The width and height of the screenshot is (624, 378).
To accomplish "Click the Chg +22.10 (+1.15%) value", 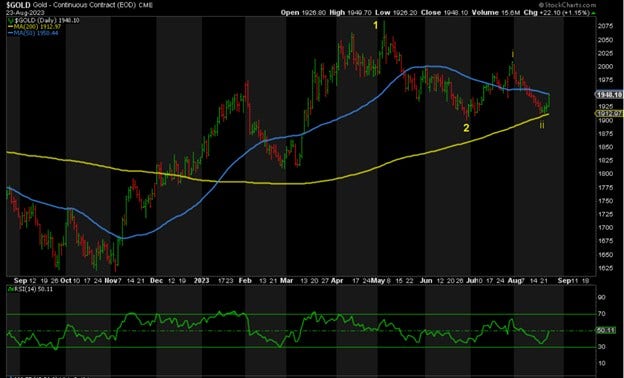I will pyautogui.click(x=556, y=13).
